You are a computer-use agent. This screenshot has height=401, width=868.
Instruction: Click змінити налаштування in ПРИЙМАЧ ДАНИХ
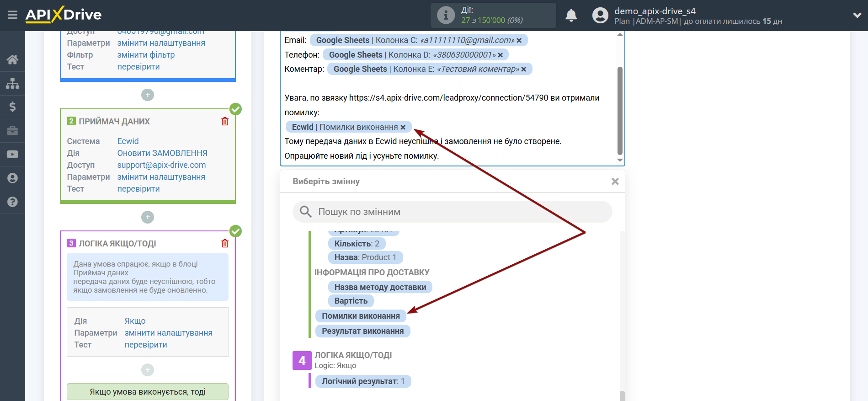[x=161, y=177]
